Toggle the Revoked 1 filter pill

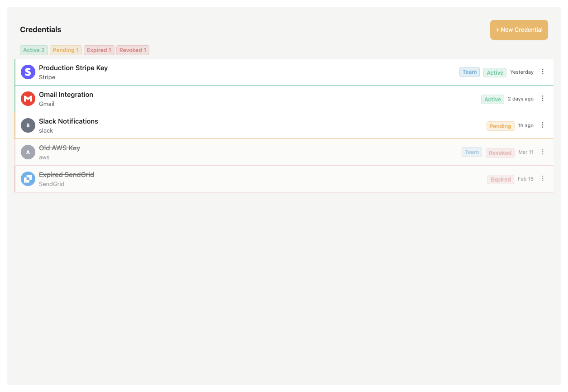pyautogui.click(x=133, y=50)
